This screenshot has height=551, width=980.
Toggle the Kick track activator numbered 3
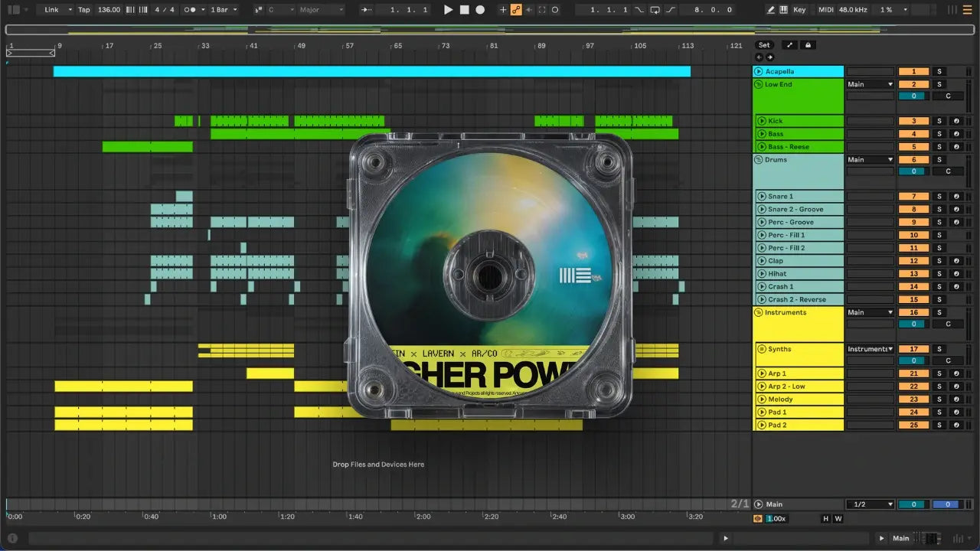(x=913, y=121)
